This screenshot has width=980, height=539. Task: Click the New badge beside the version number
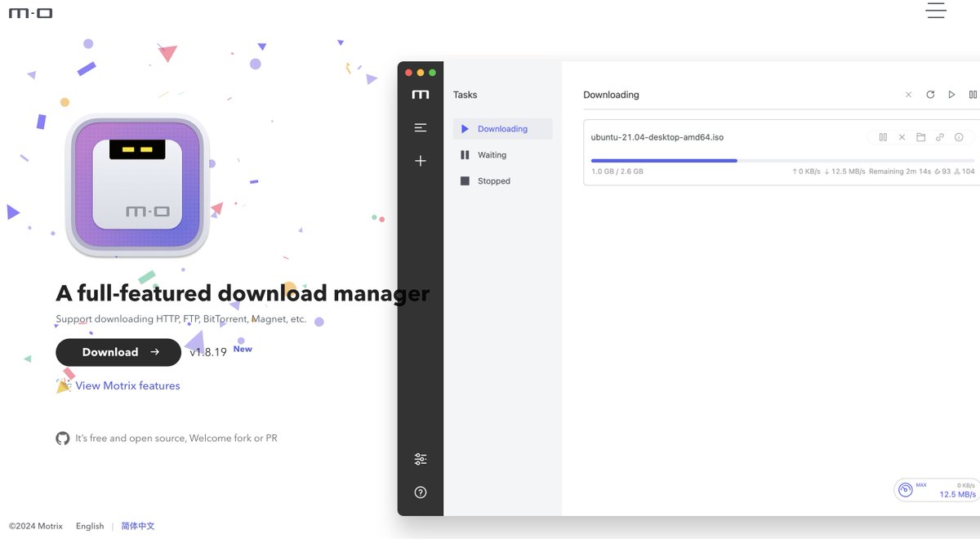pos(243,349)
